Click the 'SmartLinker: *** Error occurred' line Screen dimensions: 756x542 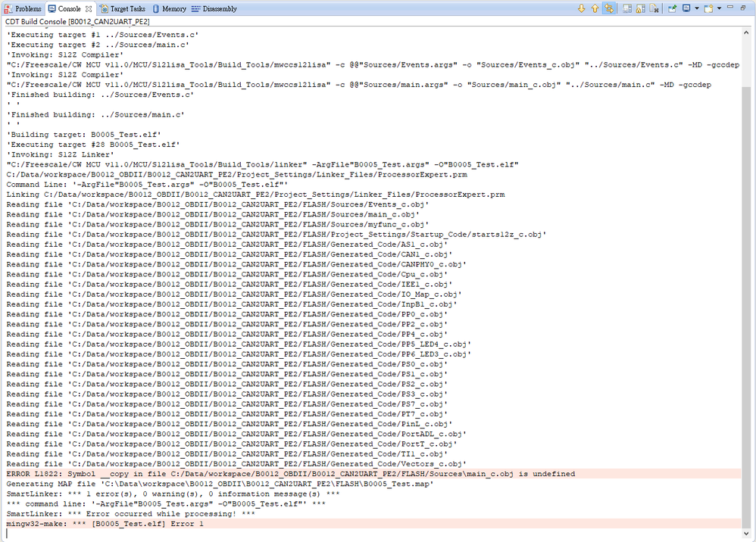pyautogui.click(x=130, y=514)
